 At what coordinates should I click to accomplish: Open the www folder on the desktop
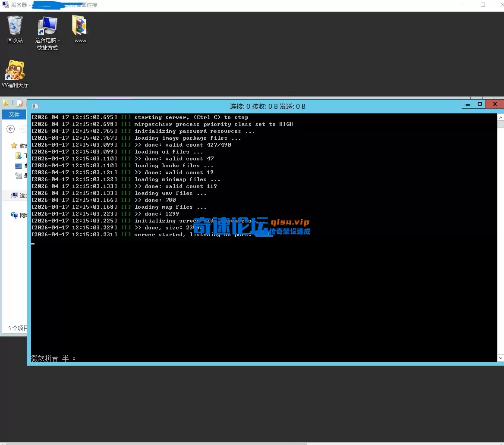click(x=79, y=26)
